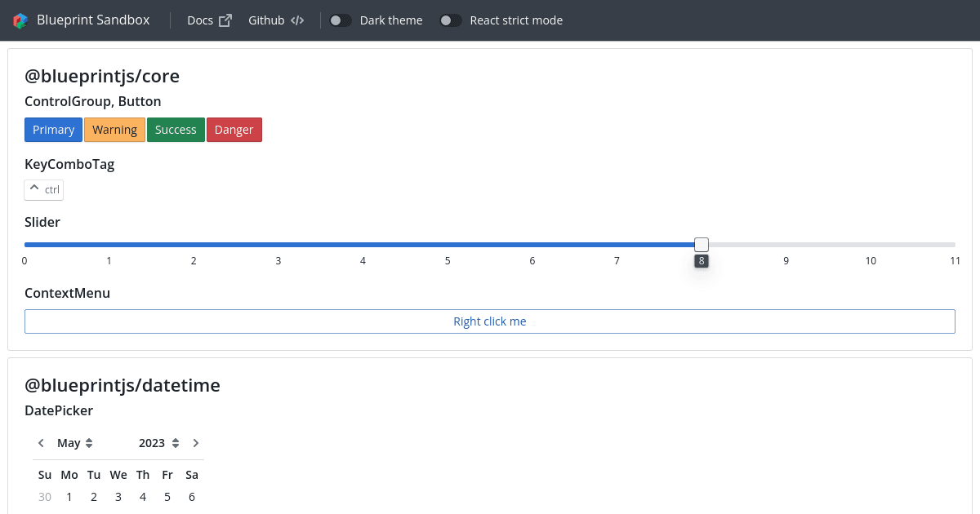Click the stepper arrows beside 2023
This screenshot has height=514, width=980.
[x=176, y=442]
